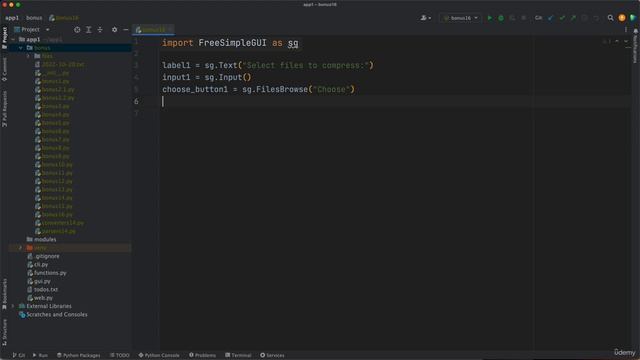The width and height of the screenshot is (640, 360).
Task: Open the Services tool window
Action: tap(272, 356)
